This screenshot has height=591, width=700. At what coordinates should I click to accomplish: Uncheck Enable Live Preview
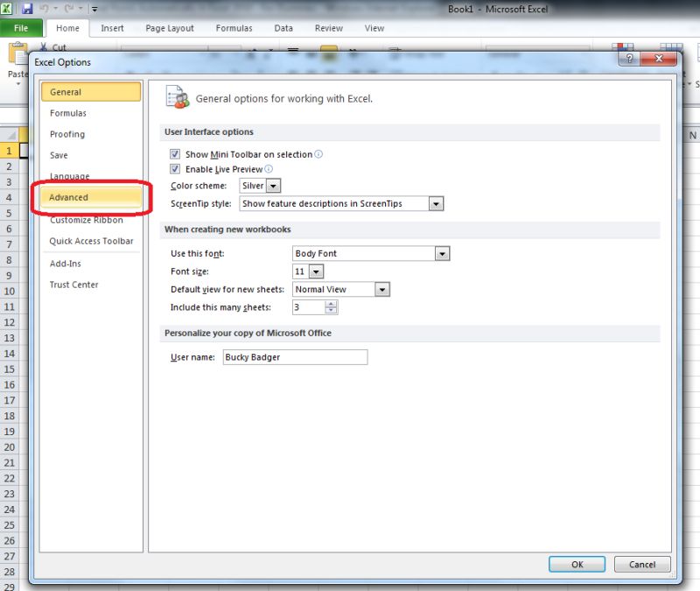(x=175, y=169)
